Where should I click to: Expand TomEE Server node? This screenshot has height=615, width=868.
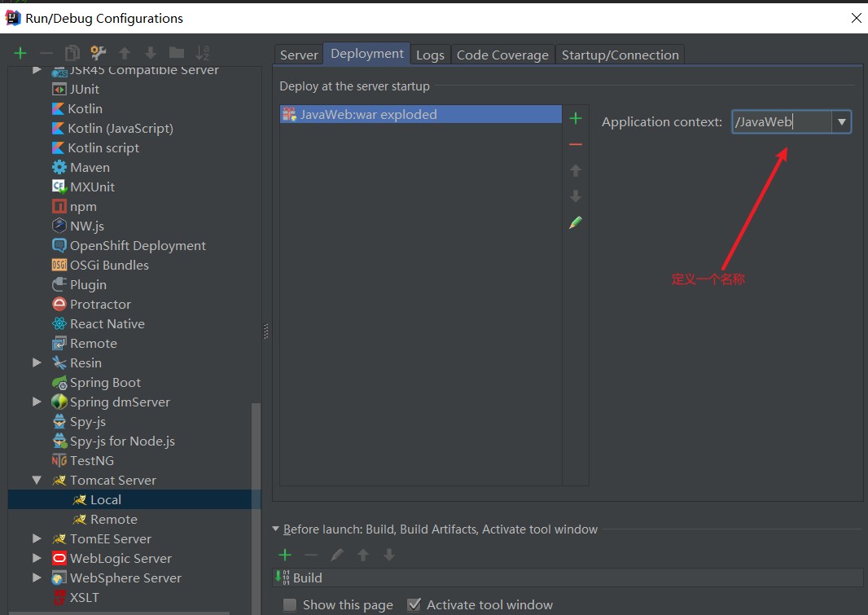(37, 538)
